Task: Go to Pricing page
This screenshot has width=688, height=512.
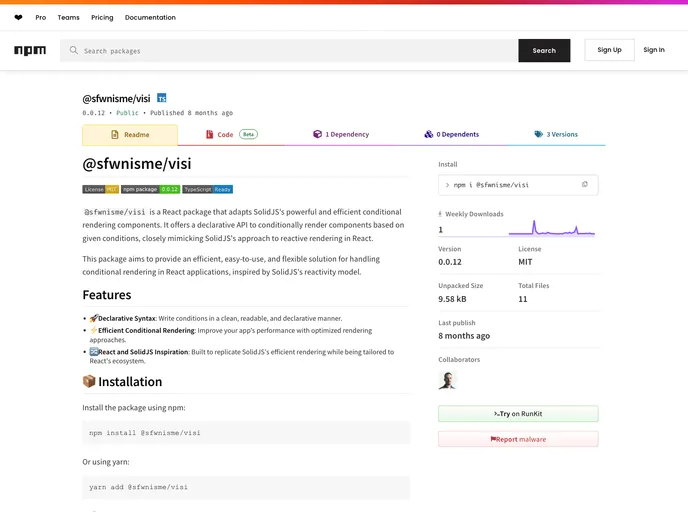Action: tap(102, 18)
